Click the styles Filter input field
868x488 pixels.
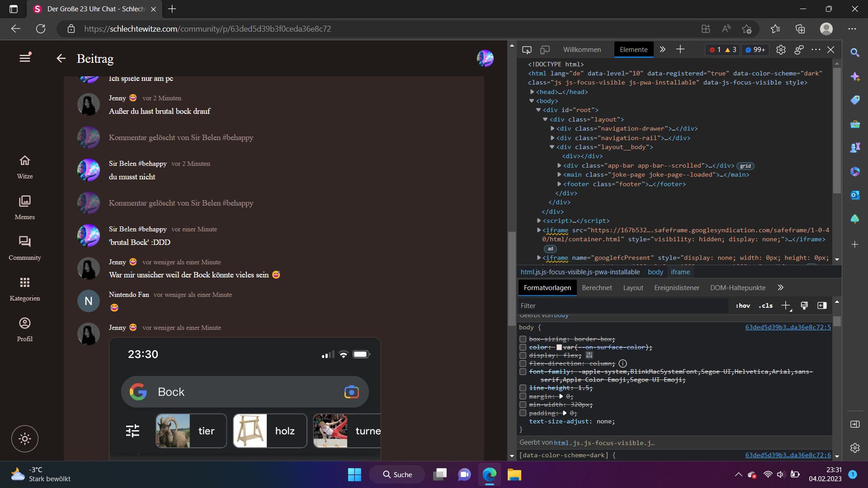coord(623,306)
